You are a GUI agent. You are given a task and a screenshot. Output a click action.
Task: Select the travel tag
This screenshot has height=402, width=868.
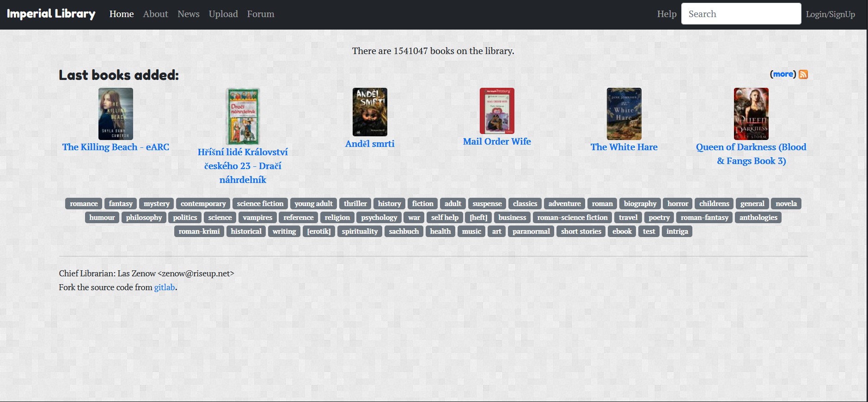tap(628, 218)
